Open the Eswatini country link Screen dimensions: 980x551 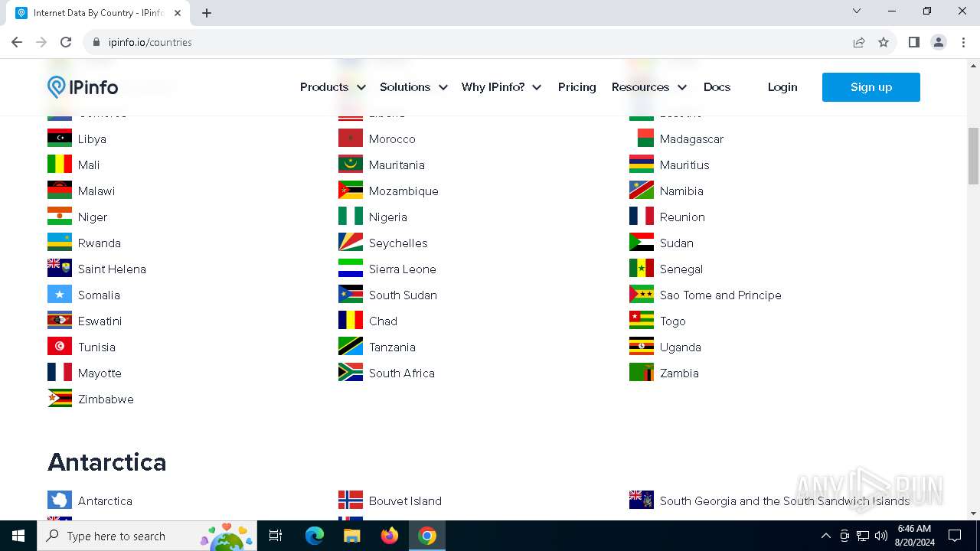pyautogui.click(x=100, y=321)
